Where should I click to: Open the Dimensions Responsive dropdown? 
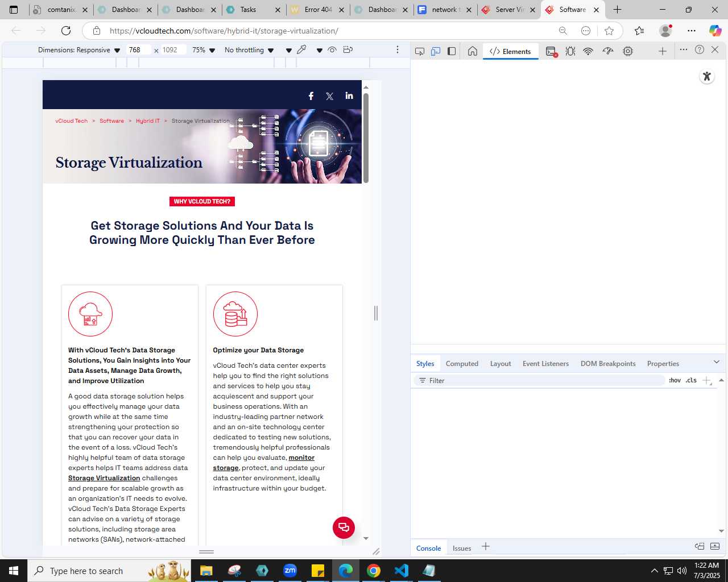coord(79,50)
